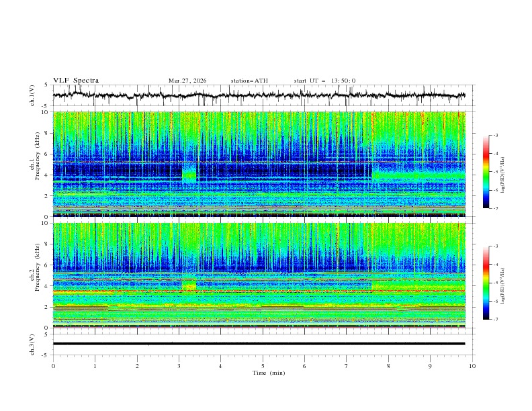Click the ch.3 flat black waveform trace

[x=259, y=344]
